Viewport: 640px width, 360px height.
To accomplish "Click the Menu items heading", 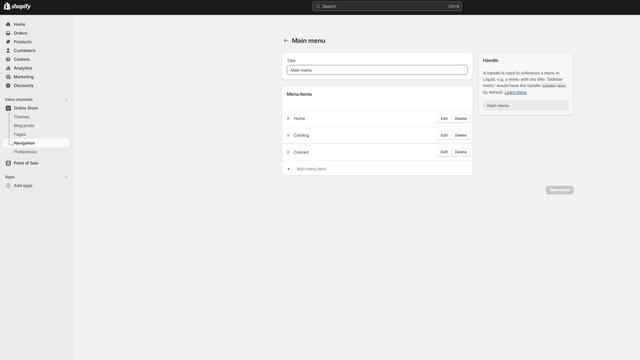I will (299, 94).
